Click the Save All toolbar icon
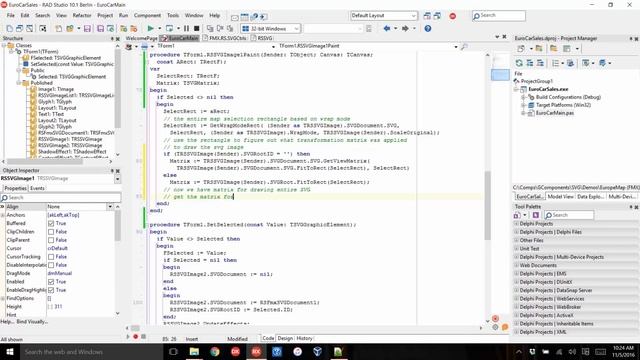The height and width of the screenshot is (360, 640). (x=100, y=29)
